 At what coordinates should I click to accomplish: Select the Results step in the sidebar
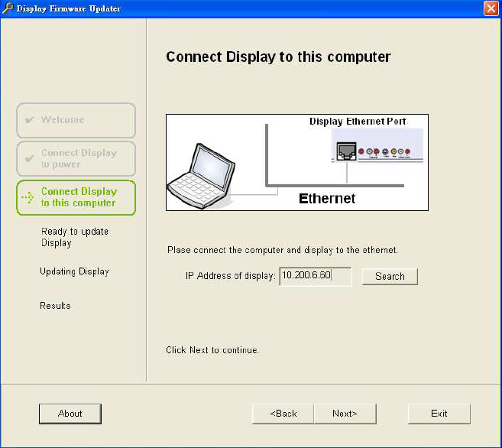[55, 306]
